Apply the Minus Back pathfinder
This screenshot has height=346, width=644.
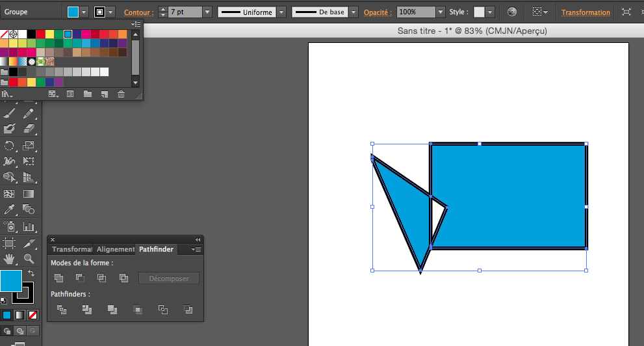click(188, 310)
